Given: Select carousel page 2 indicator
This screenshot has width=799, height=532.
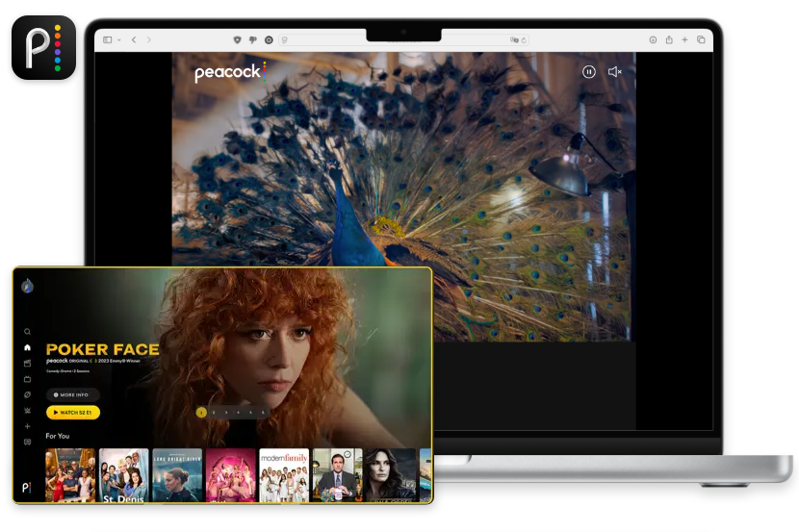Looking at the screenshot, I should [214, 412].
